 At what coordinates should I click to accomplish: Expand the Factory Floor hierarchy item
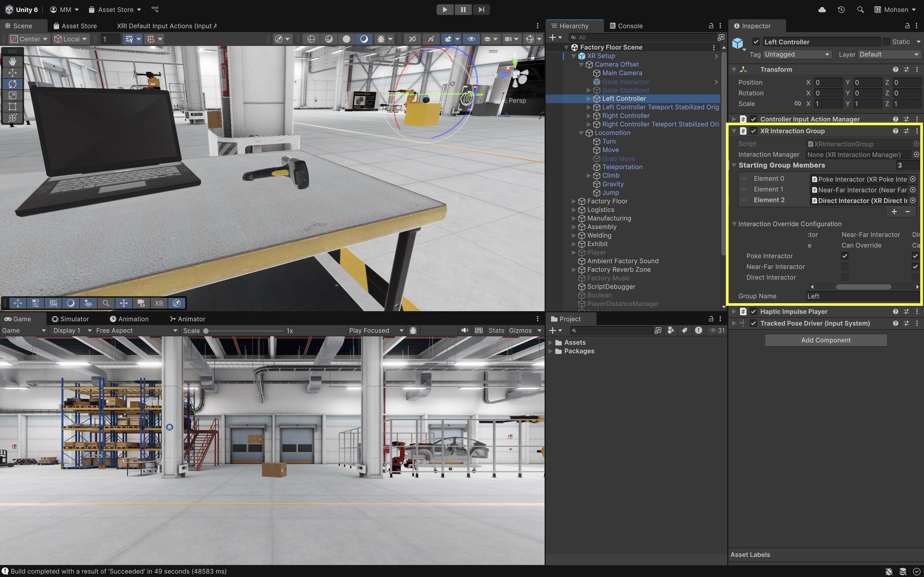573,201
